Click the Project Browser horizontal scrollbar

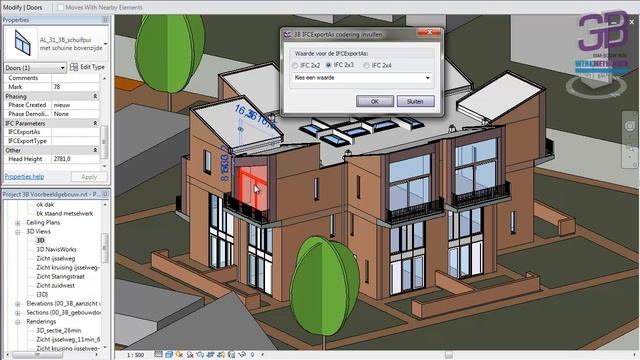37,355
